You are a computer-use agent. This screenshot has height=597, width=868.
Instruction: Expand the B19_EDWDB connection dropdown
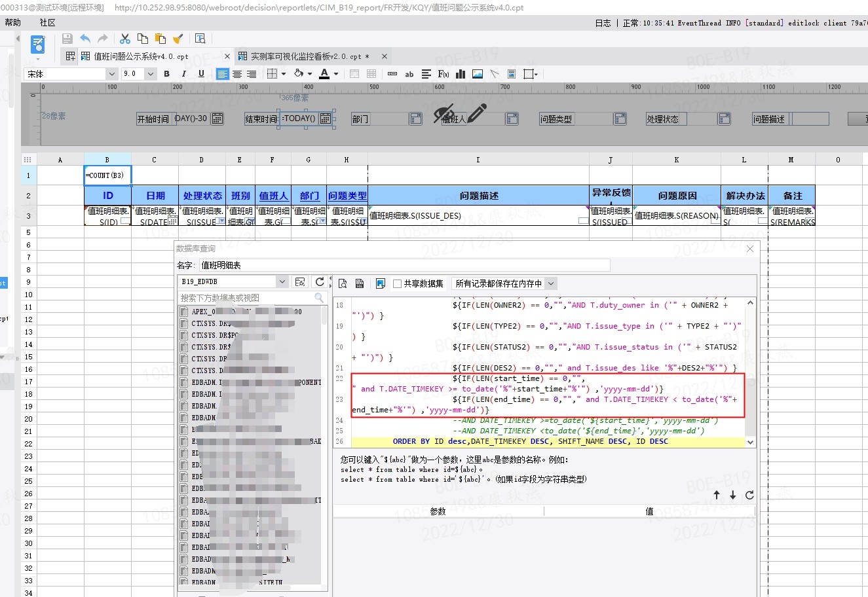click(x=282, y=282)
